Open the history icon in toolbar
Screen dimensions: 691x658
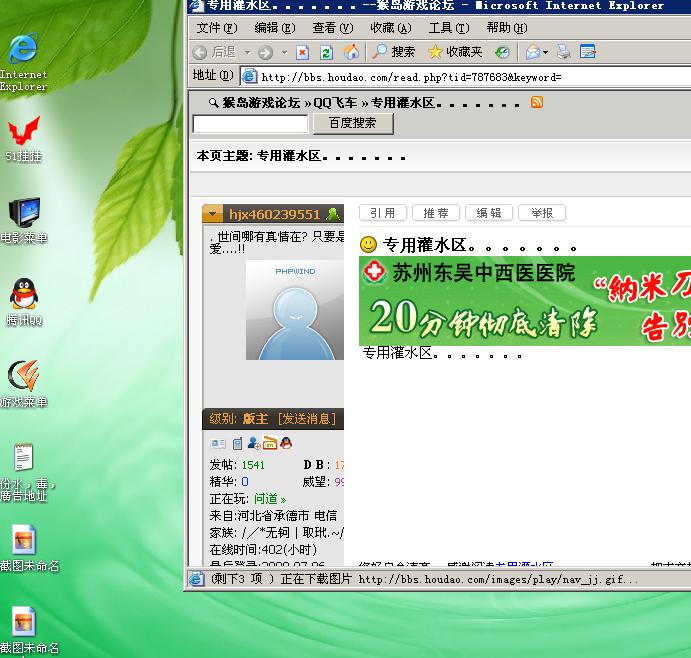(502, 52)
